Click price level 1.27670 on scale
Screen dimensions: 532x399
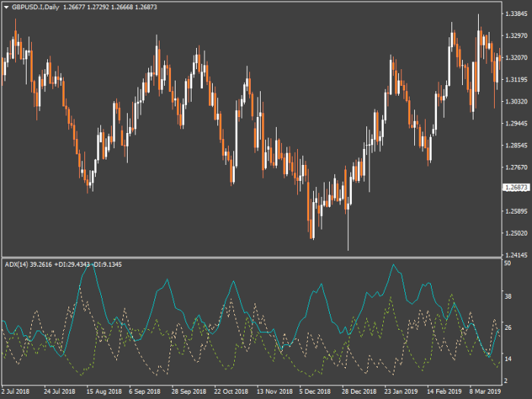coord(516,167)
